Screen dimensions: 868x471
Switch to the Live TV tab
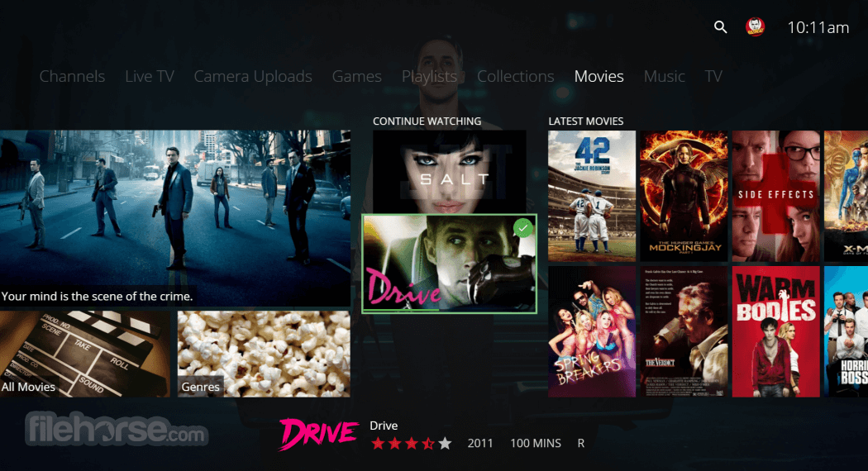[x=150, y=76]
